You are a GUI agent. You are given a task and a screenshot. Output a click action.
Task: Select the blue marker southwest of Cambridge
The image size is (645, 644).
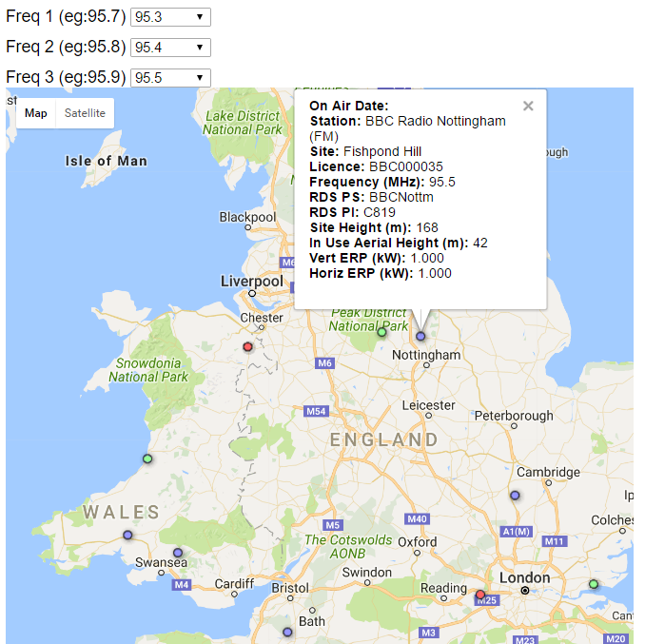[515, 496]
